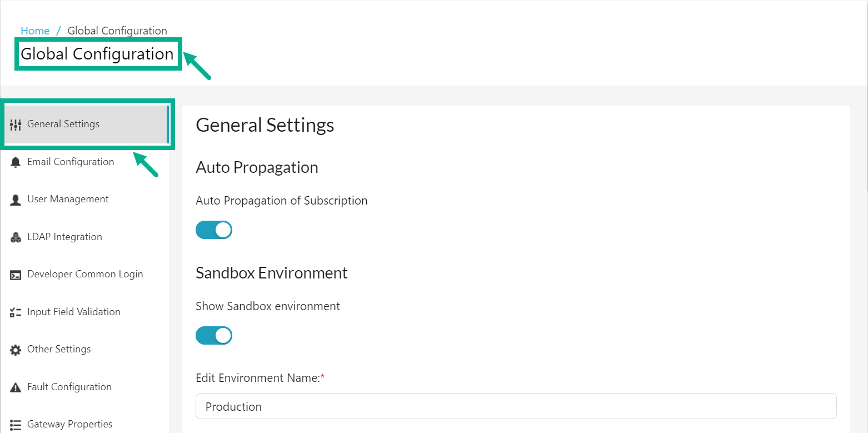Click the list icon for Gateway Properties
The width and height of the screenshot is (868, 433).
pos(16,424)
